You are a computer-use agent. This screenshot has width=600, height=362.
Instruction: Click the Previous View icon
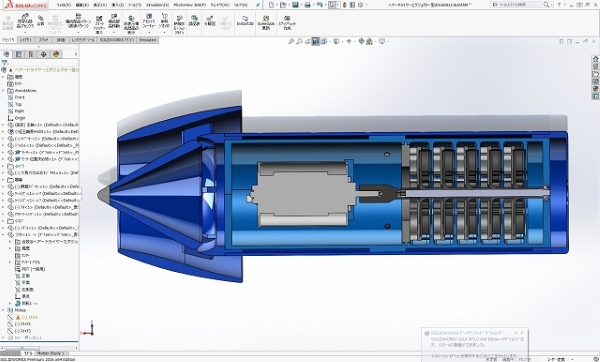tap(307, 41)
